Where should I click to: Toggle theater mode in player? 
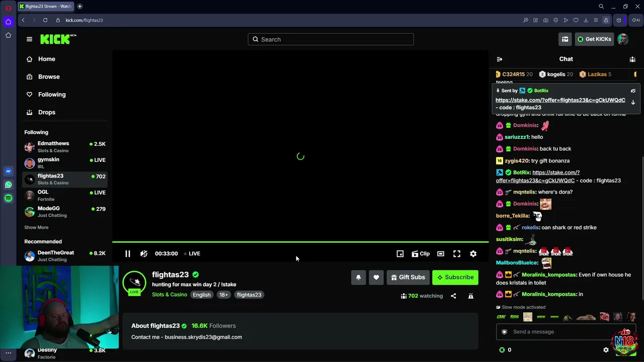click(441, 254)
